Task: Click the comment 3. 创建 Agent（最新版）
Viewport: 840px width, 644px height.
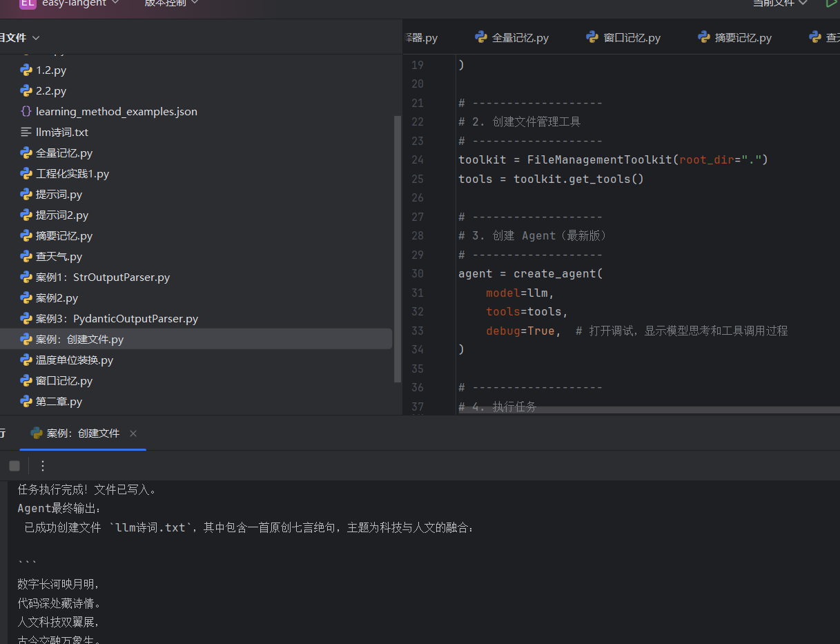Action: coord(532,236)
